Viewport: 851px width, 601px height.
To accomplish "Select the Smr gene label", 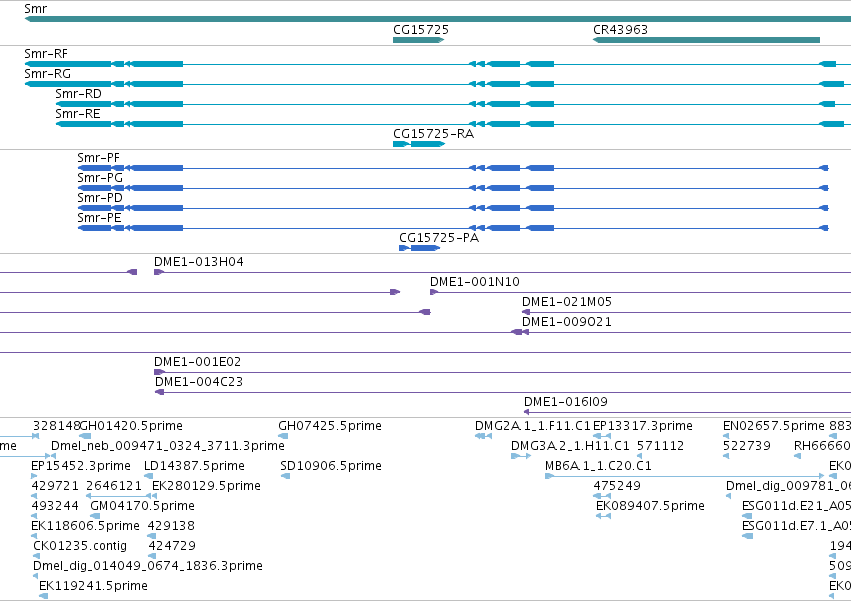I will [x=36, y=9].
